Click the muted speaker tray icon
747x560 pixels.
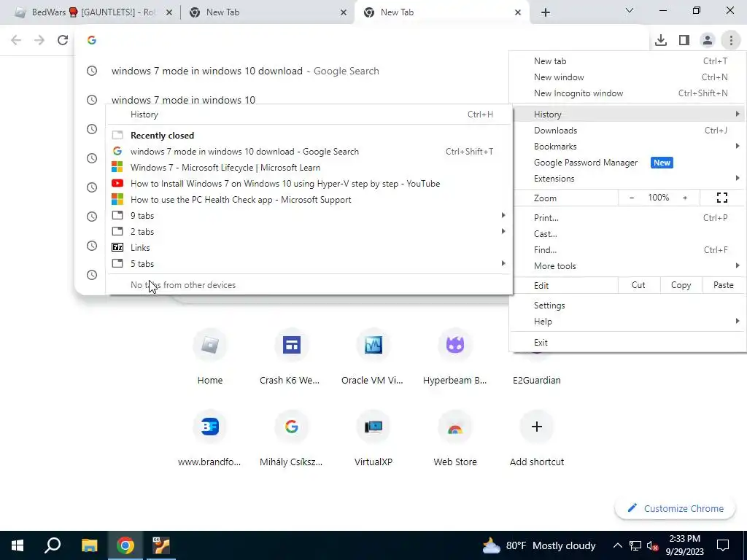pyautogui.click(x=653, y=545)
